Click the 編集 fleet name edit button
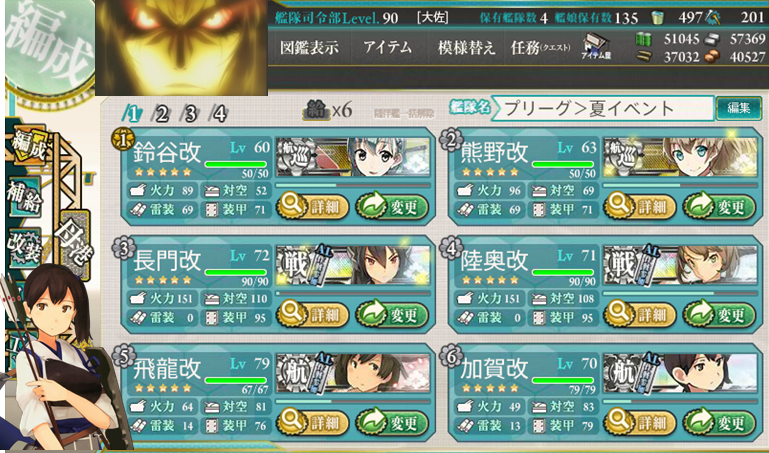Image resolution: width=769 pixels, height=453 pixels. pos(738,108)
